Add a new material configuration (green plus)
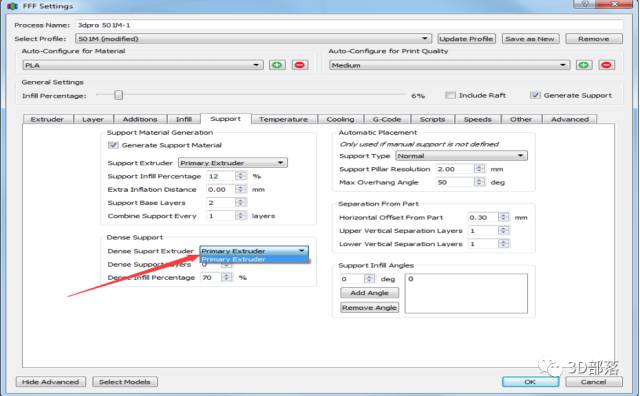Image resolution: width=640 pixels, height=396 pixels. coord(277,65)
